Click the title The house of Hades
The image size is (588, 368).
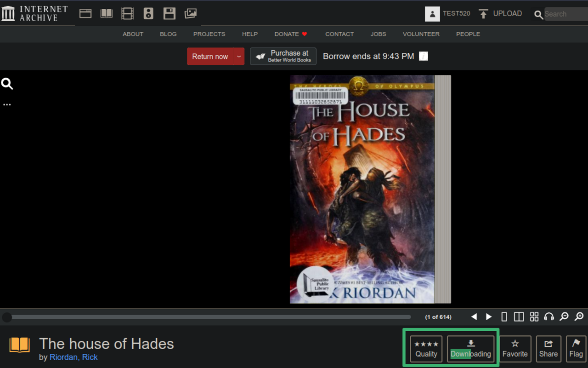[x=107, y=344]
